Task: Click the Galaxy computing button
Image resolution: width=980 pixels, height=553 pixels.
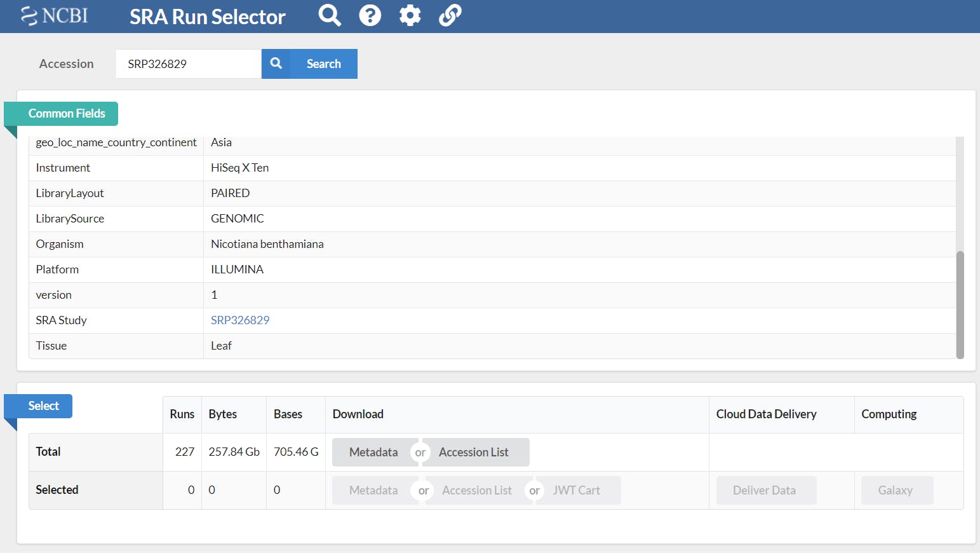Action: point(896,490)
